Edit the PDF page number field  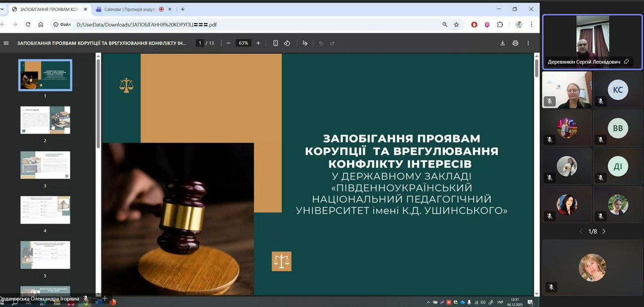(200, 43)
